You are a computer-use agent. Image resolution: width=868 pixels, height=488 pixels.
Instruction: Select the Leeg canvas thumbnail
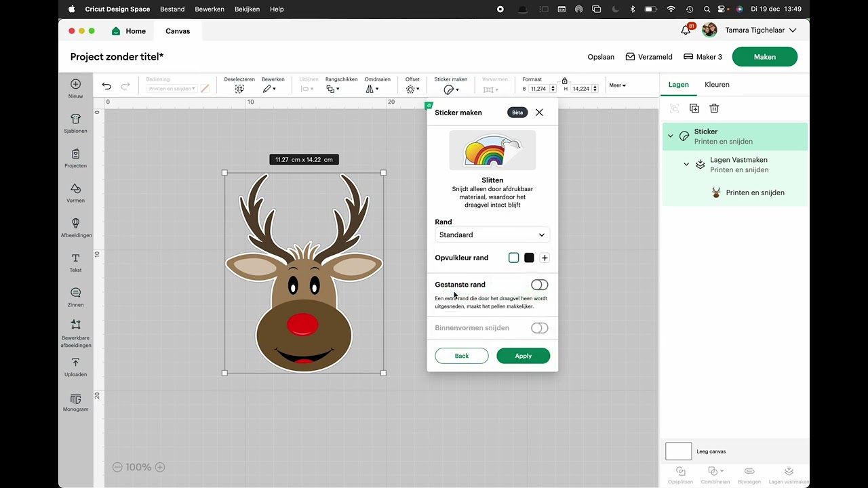click(678, 451)
